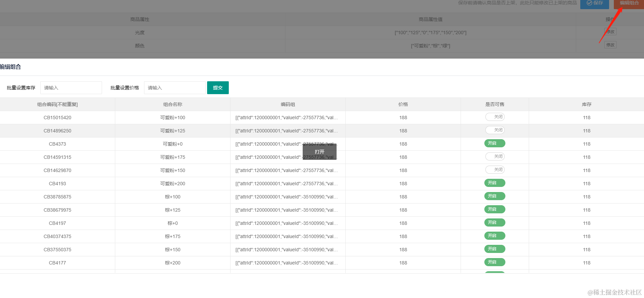The width and height of the screenshot is (644, 298).
Task: Select code cell CB4193
Action: pos(58,184)
